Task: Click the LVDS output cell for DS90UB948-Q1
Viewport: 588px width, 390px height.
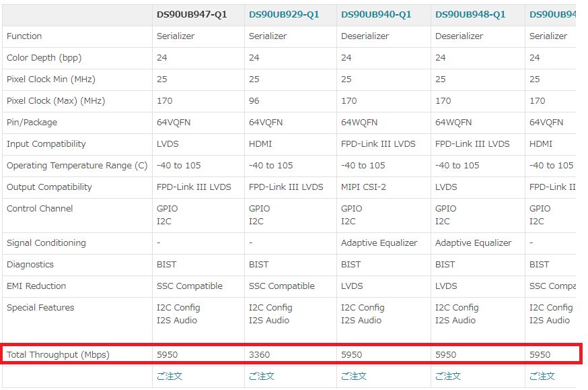Action: tap(446, 187)
